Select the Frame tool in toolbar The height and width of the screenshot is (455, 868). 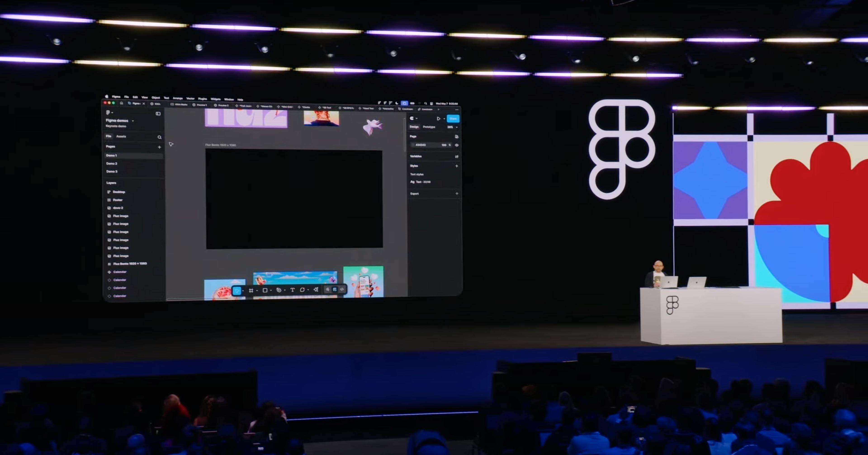click(x=251, y=290)
